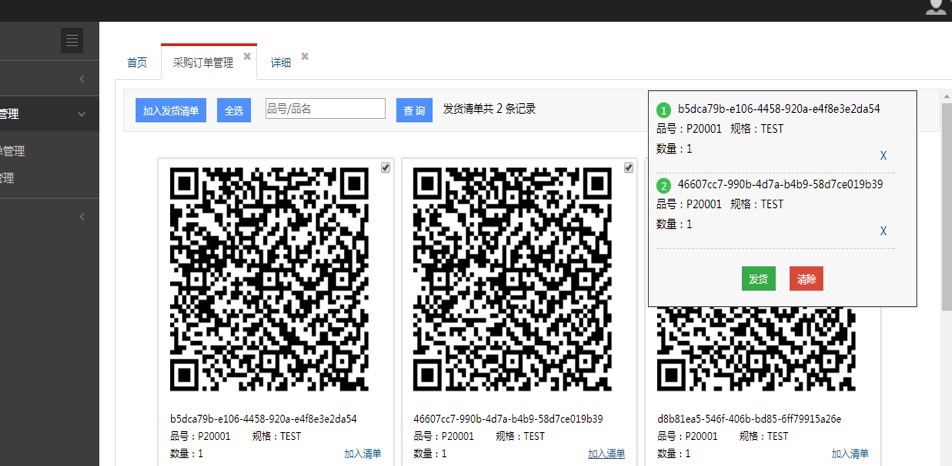The image size is (952, 466).
Task: Switch to the 首页 tab
Action: [x=137, y=62]
